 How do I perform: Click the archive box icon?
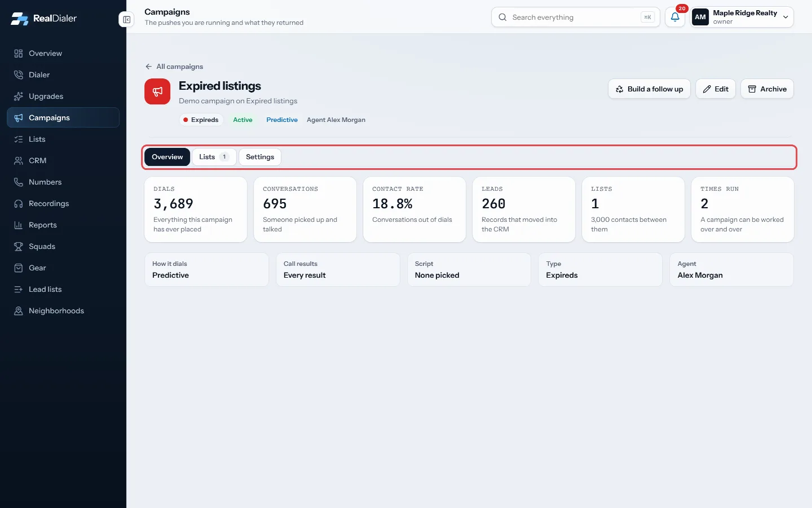(752, 89)
